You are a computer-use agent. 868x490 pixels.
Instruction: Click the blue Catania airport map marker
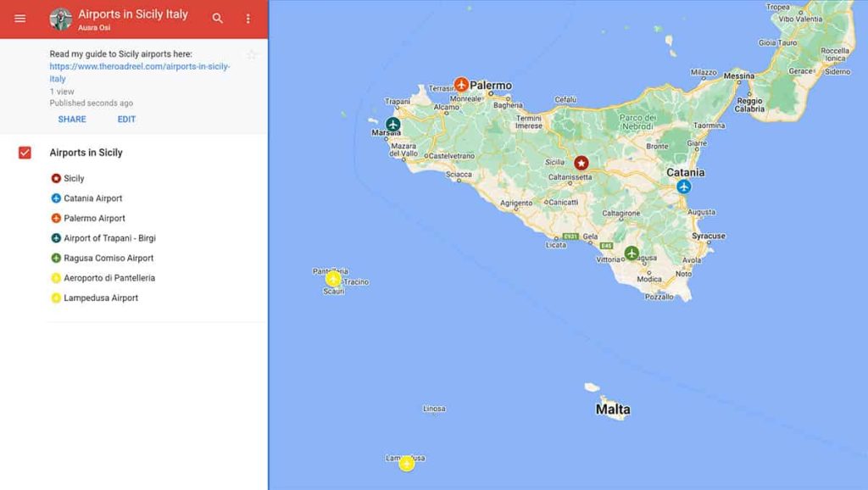point(684,187)
